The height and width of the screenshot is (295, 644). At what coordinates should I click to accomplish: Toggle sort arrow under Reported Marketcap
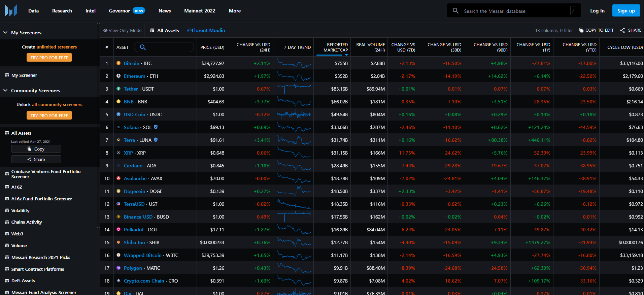pos(346,55)
